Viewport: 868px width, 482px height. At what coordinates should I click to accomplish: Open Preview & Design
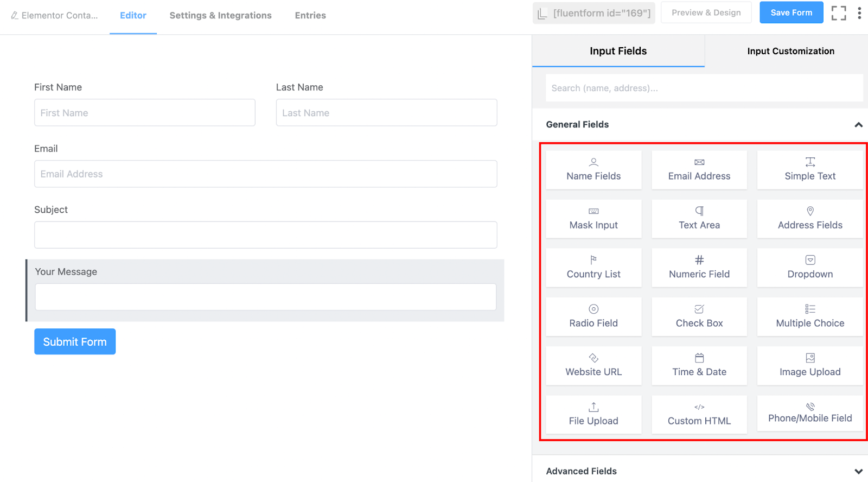click(x=706, y=12)
